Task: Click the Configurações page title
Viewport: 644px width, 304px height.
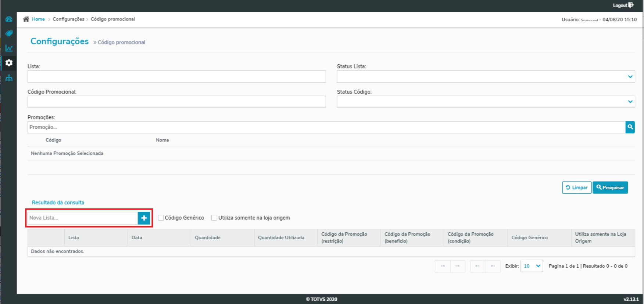Action: click(60, 42)
